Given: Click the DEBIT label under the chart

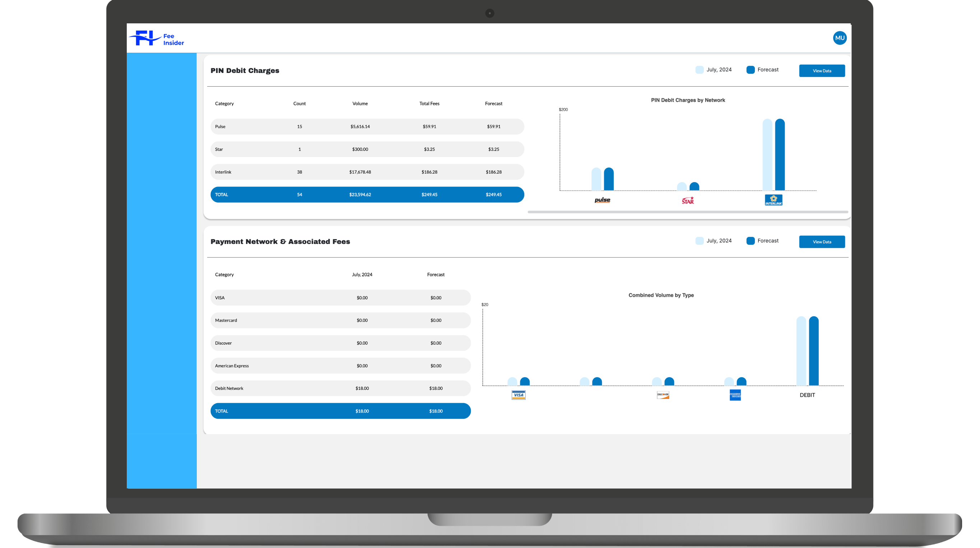Looking at the screenshot, I should (807, 395).
